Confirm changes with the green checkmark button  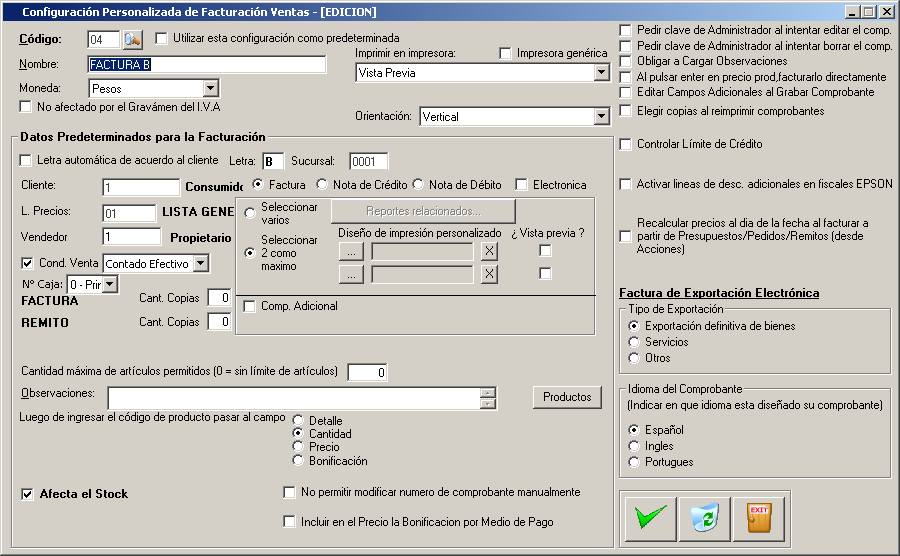click(650, 519)
